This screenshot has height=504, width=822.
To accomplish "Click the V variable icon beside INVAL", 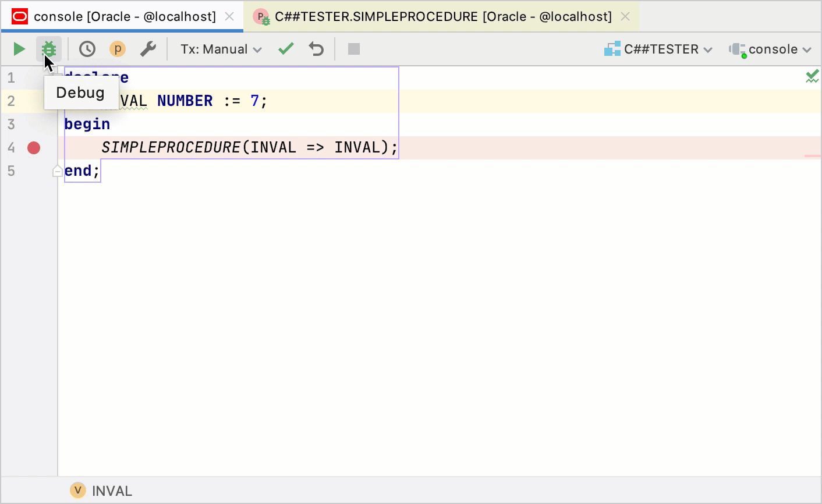I will point(77,490).
